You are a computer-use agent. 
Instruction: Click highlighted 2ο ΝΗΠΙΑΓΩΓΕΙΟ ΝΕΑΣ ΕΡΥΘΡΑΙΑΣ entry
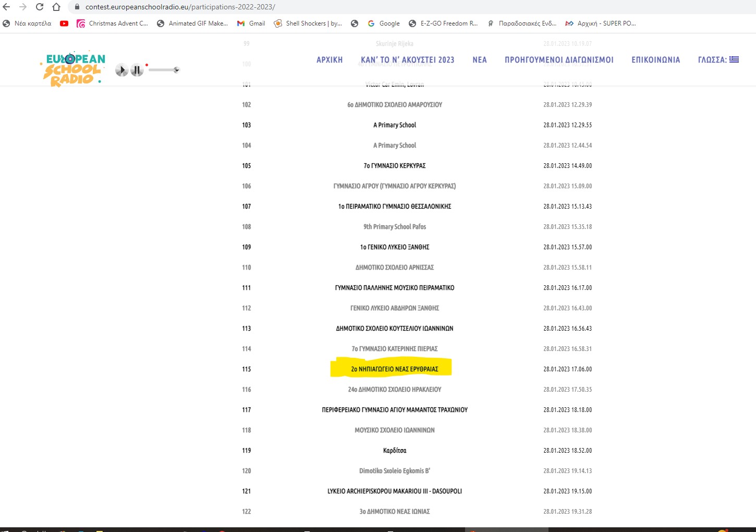[394, 369]
